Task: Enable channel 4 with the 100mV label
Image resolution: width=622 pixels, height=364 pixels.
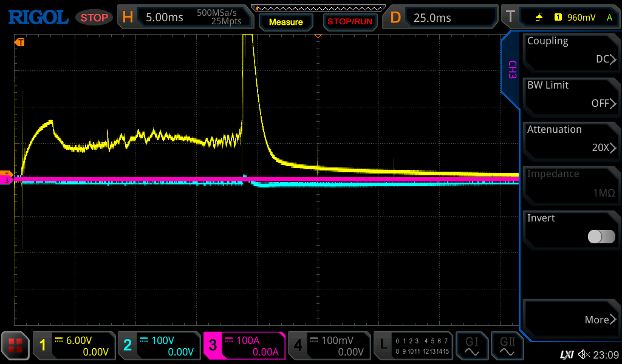Action: tap(329, 346)
